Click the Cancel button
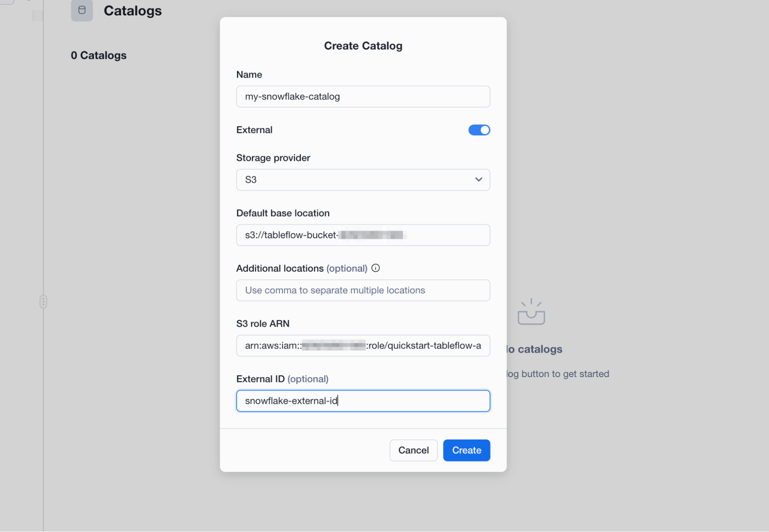The width and height of the screenshot is (769, 532). point(413,450)
